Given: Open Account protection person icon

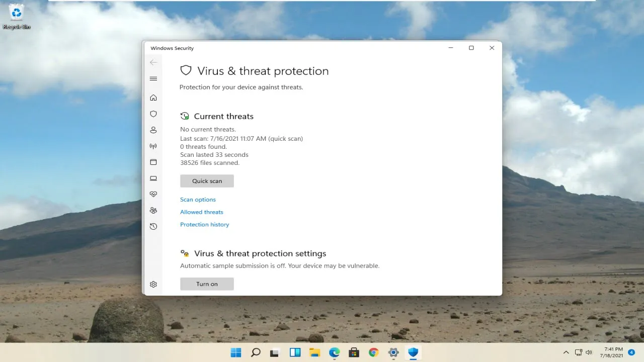Looking at the screenshot, I should coord(153,130).
